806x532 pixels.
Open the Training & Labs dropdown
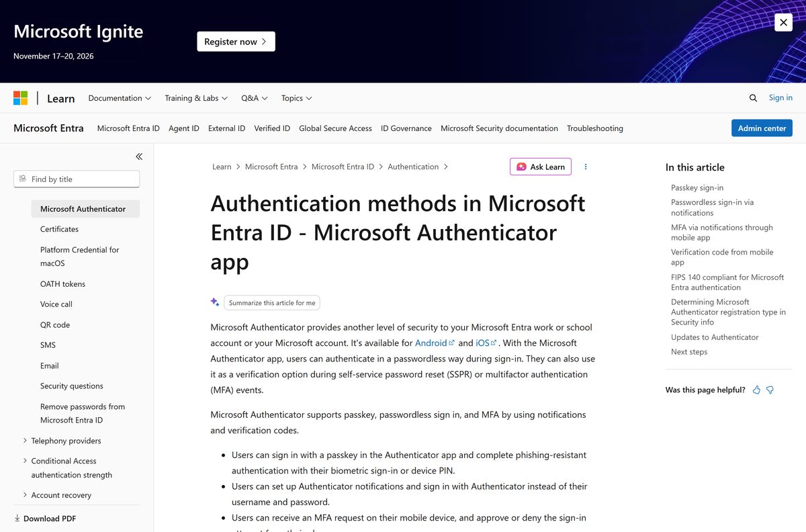tap(196, 98)
